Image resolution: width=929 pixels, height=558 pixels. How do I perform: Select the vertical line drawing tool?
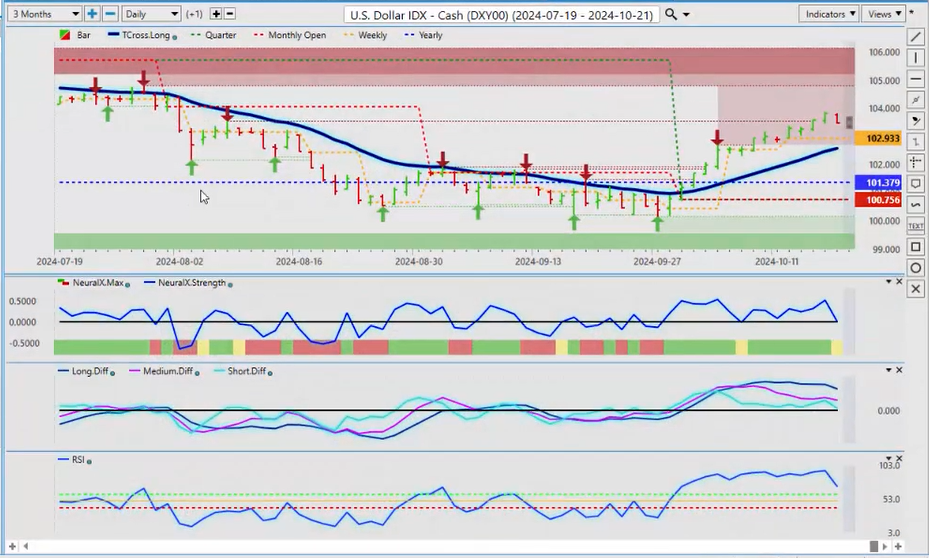click(x=916, y=58)
